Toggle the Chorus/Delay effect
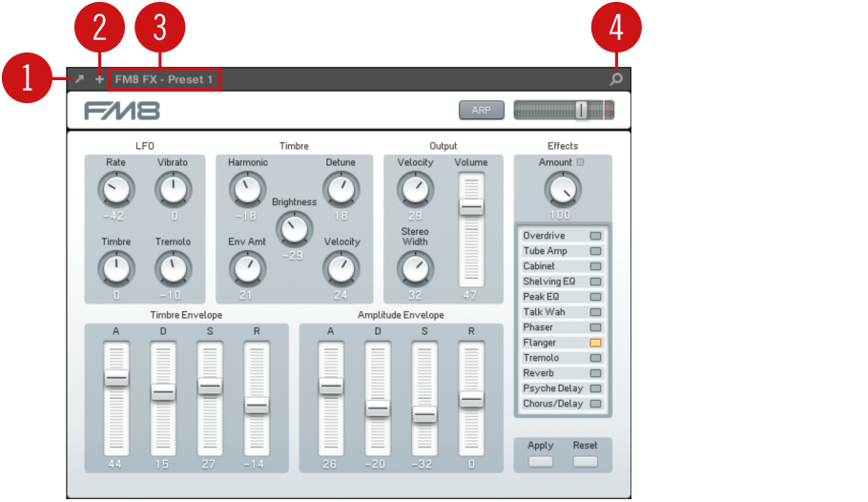Viewport: 868px width, 502px height. (595, 404)
